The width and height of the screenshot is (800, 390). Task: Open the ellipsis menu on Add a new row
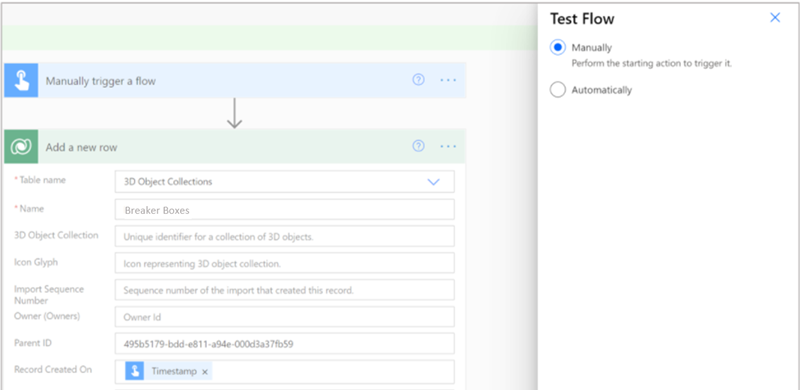(448, 147)
